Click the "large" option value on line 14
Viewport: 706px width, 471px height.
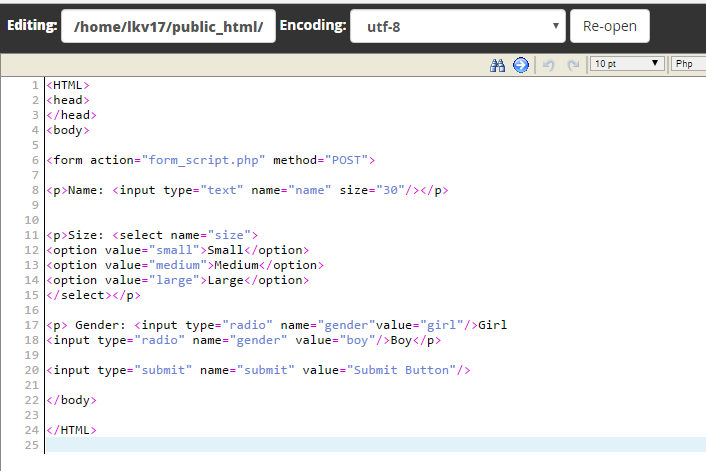pos(174,280)
